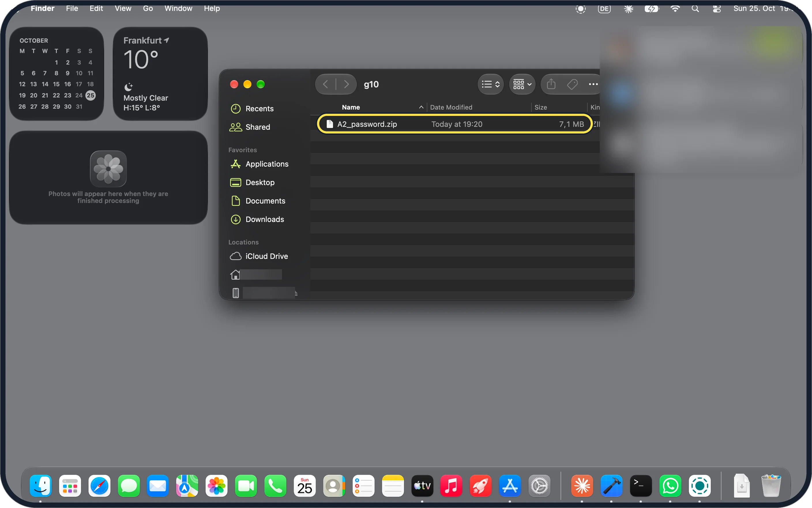Open the Frankfurt weather widget
Viewport: 812px width, 508px height.
tap(160, 74)
